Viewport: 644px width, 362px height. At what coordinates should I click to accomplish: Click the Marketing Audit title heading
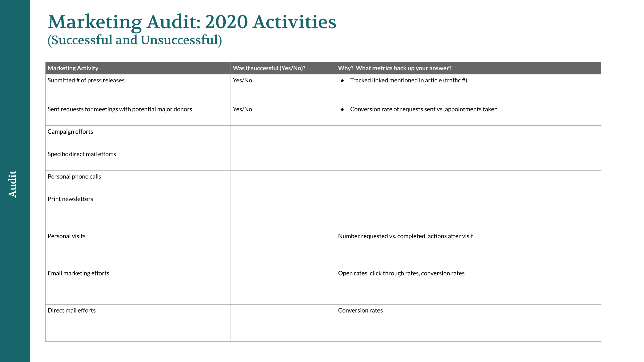(192, 22)
